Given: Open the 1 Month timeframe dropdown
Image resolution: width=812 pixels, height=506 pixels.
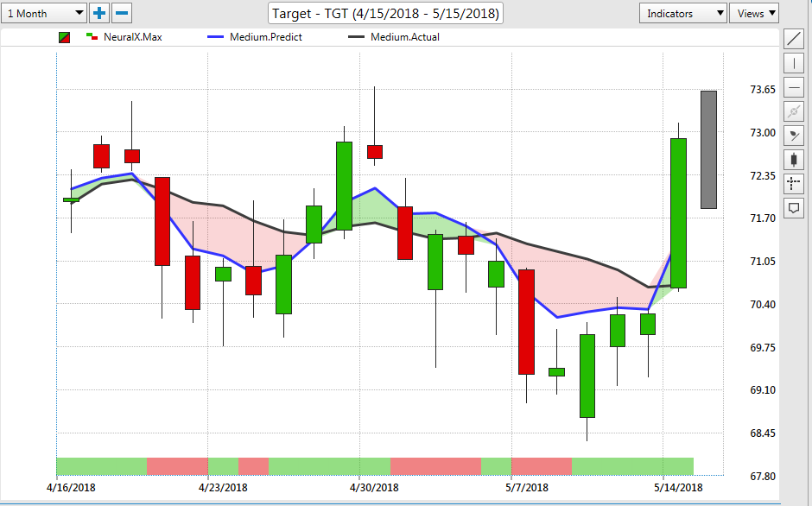Looking at the screenshot, I should (43, 13).
